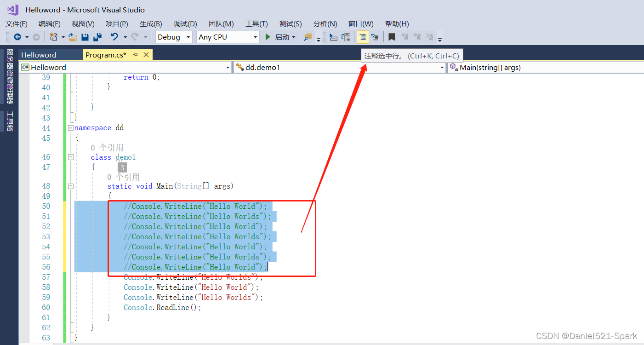Click the Redo arrow icon
Screen dimensions: 644x345
pyautogui.click(x=135, y=37)
